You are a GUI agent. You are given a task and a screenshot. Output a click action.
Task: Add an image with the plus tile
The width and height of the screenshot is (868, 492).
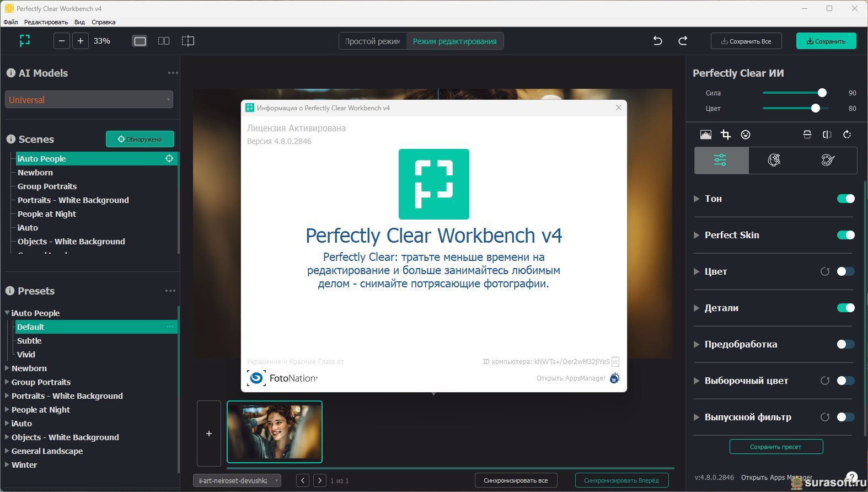[x=209, y=434]
